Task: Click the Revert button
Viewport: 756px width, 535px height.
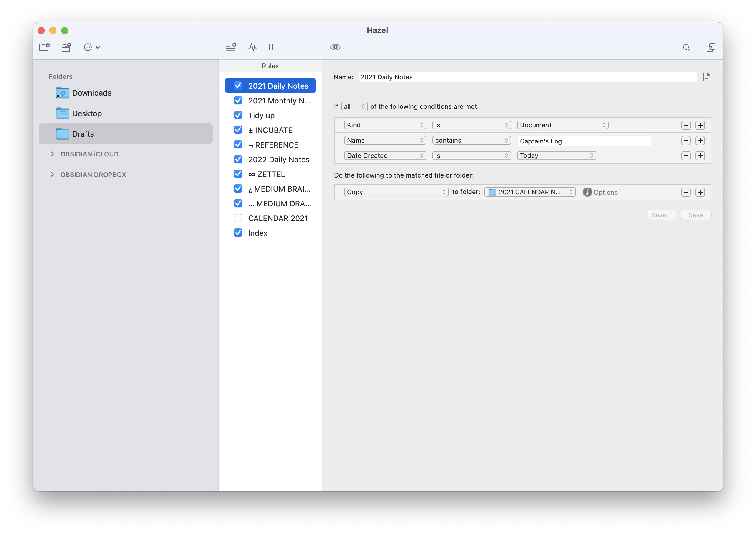Action: (661, 215)
